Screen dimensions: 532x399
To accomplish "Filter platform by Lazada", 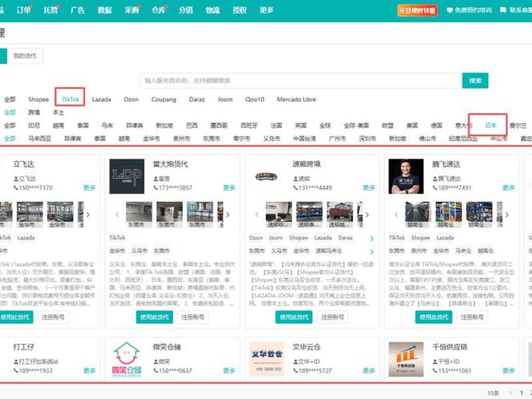I will point(102,99).
